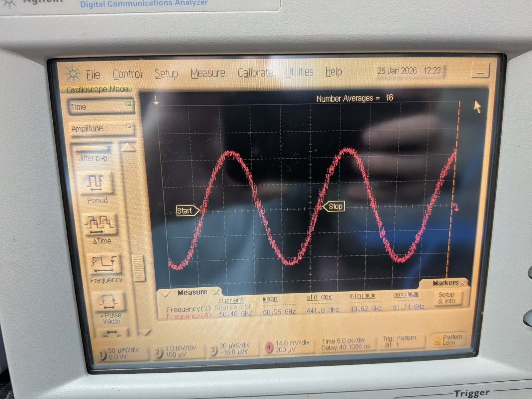Image resolution: width=532 pixels, height=399 pixels.
Task: Switch to the Measure results tab
Action: (192, 292)
